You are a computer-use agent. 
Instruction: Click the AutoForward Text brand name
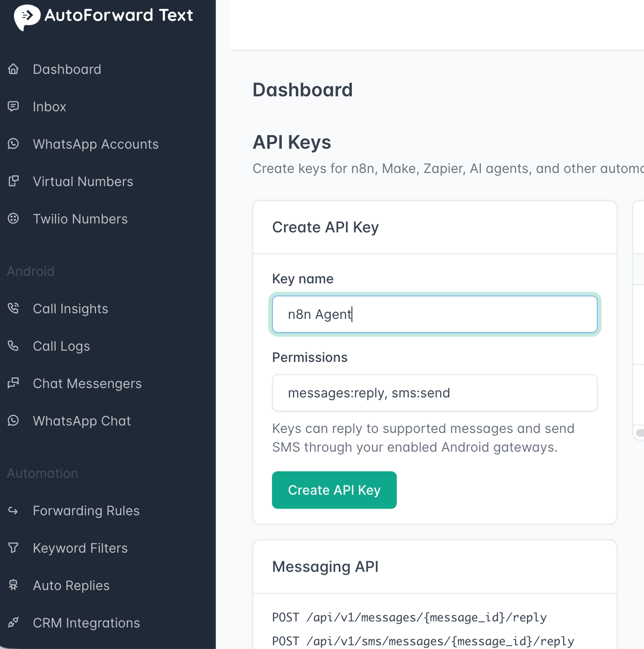pos(119,15)
